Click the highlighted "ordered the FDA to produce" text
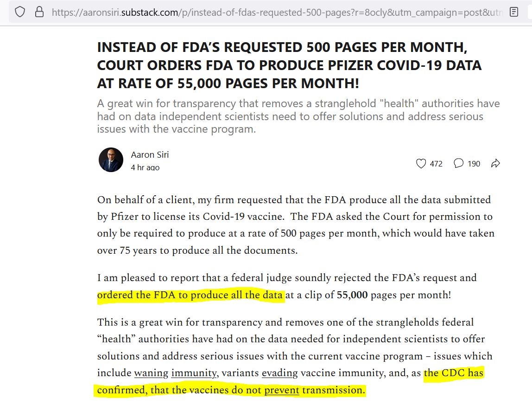The image size is (532, 410). (x=190, y=295)
